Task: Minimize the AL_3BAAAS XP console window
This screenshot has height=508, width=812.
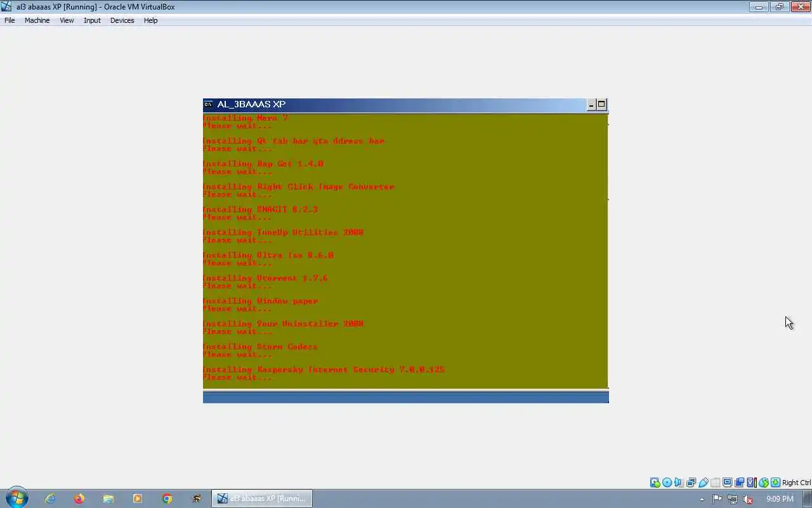Action: click(591, 105)
